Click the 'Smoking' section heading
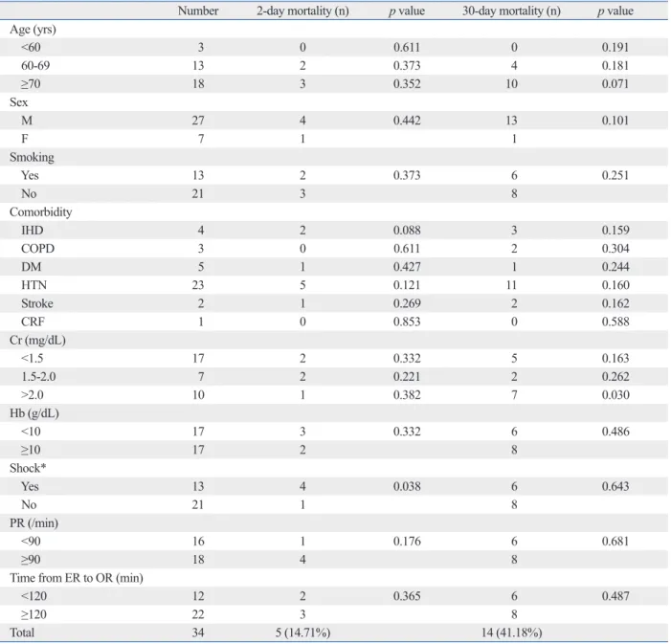The width and height of the screenshot is (671, 644). (32, 158)
